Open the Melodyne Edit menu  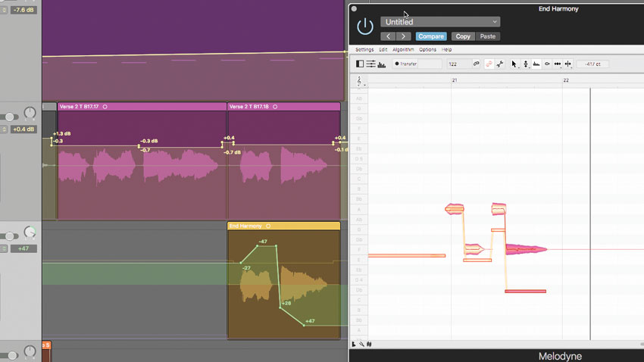383,50
